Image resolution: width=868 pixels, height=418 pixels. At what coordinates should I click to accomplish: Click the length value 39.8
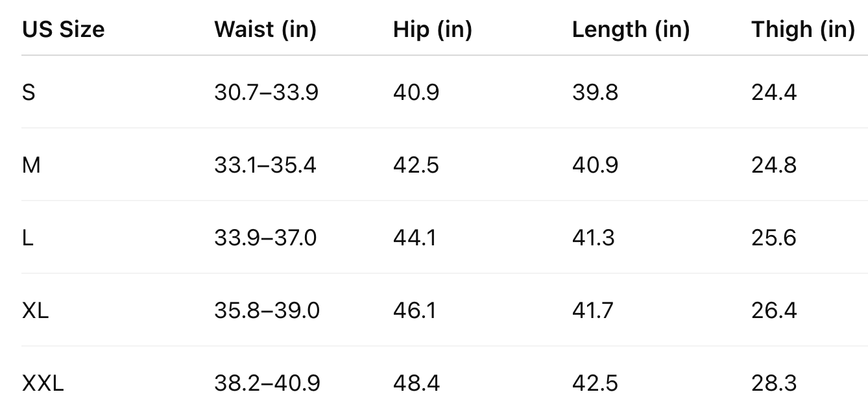click(595, 92)
